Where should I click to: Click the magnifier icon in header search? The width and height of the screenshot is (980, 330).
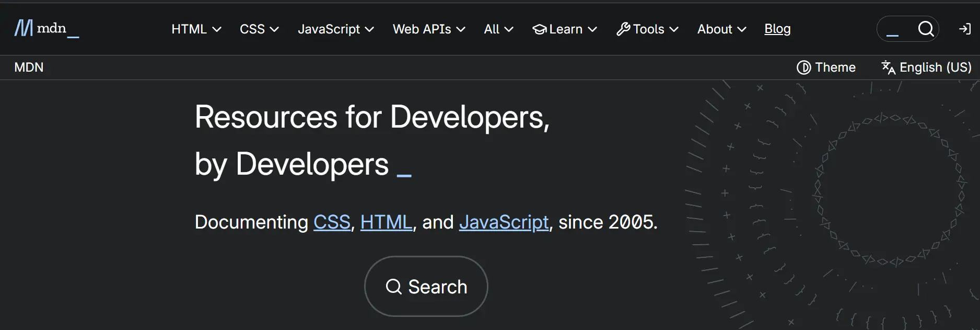click(926, 29)
